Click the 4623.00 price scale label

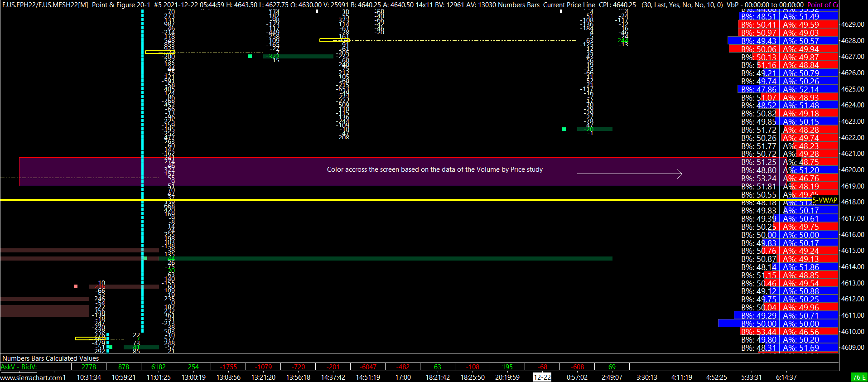pyautogui.click(x=853, y=121)
